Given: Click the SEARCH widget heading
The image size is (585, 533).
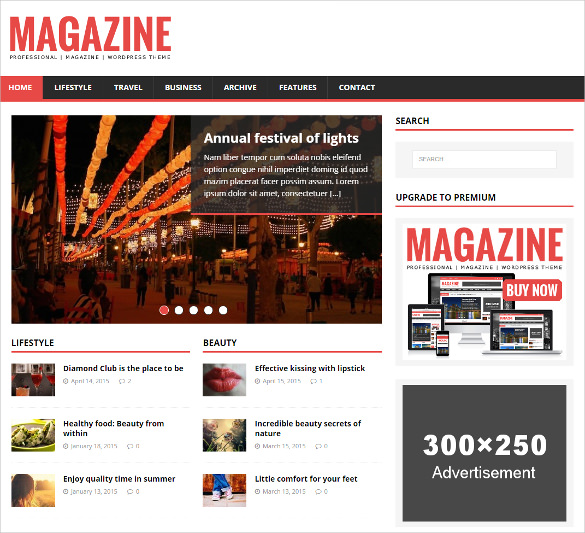Looking at the screenshot, I should click(x=412, y=121).
